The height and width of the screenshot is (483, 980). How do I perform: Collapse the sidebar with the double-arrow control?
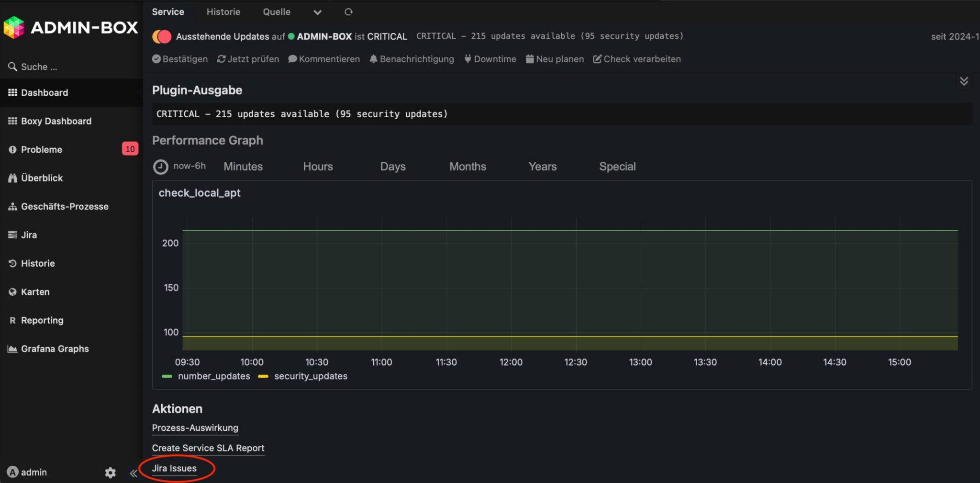click(x=133, y=472)
